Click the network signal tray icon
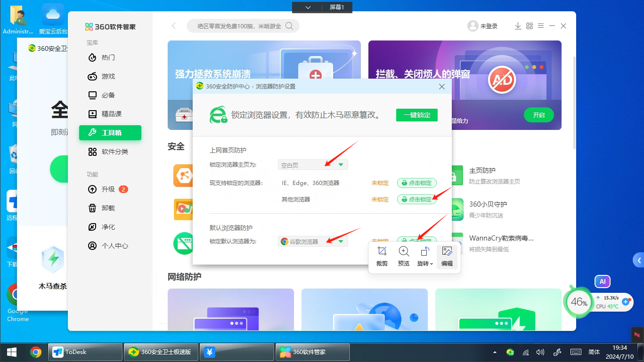 (x=526, y=352)
